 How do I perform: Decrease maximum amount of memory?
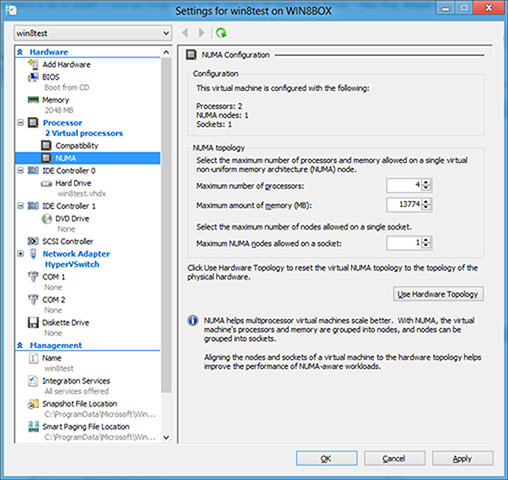pos(426,208)
